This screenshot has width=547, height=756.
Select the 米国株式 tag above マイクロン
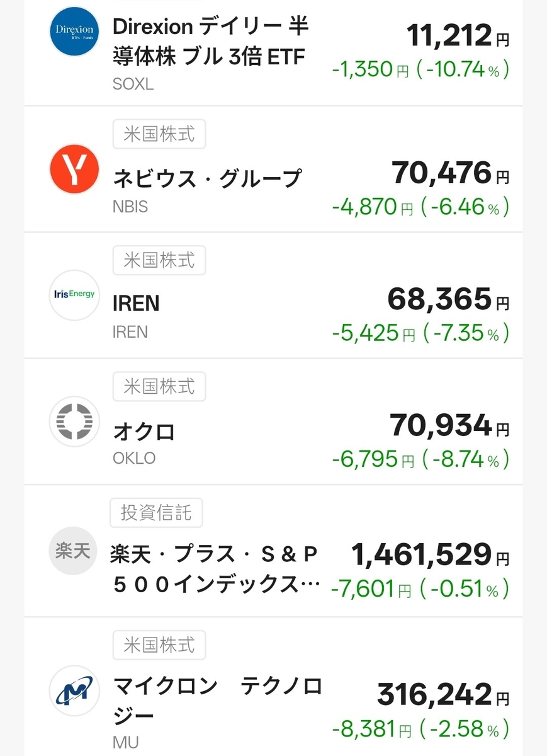pos(159,644)
